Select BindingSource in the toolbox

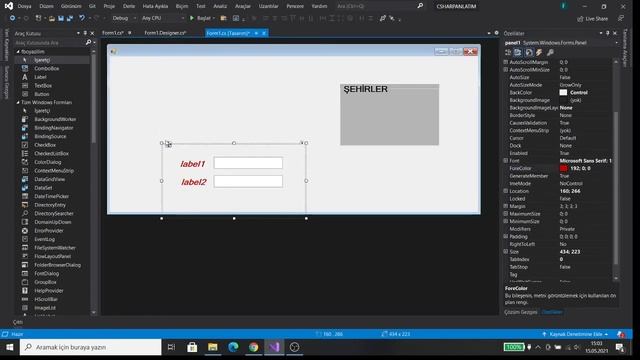[x=50, y=137]
